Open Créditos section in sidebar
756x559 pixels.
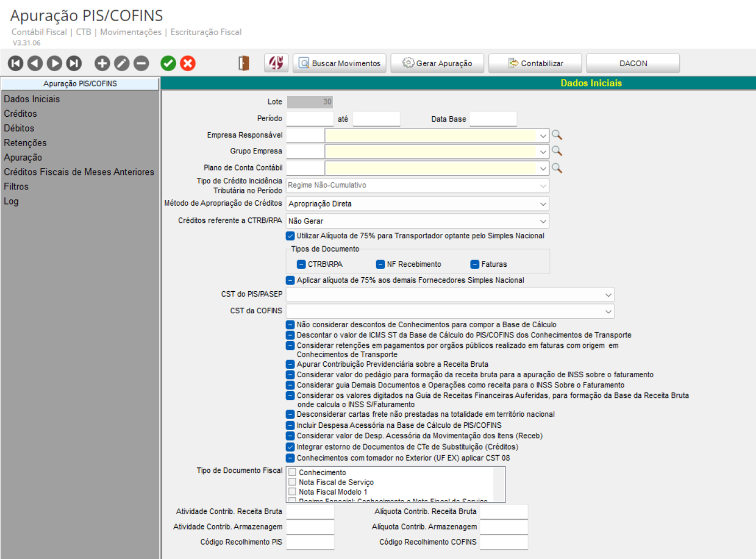[21, 113]
